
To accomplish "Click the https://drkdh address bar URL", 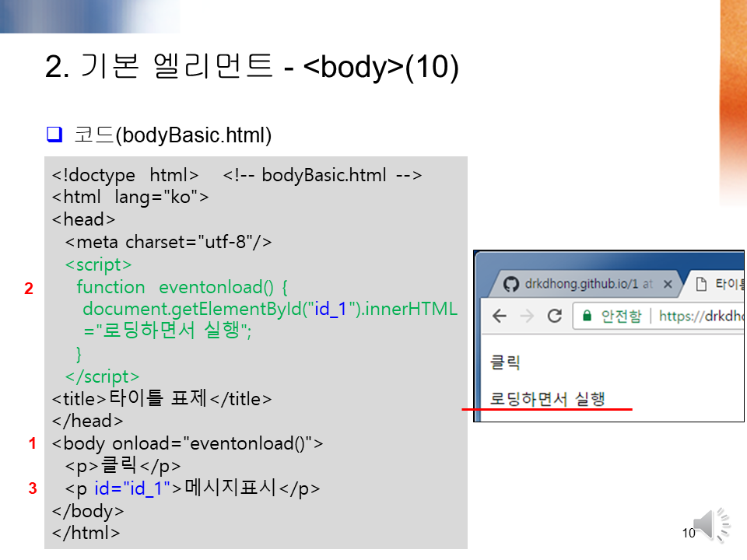I will [701, 316].
